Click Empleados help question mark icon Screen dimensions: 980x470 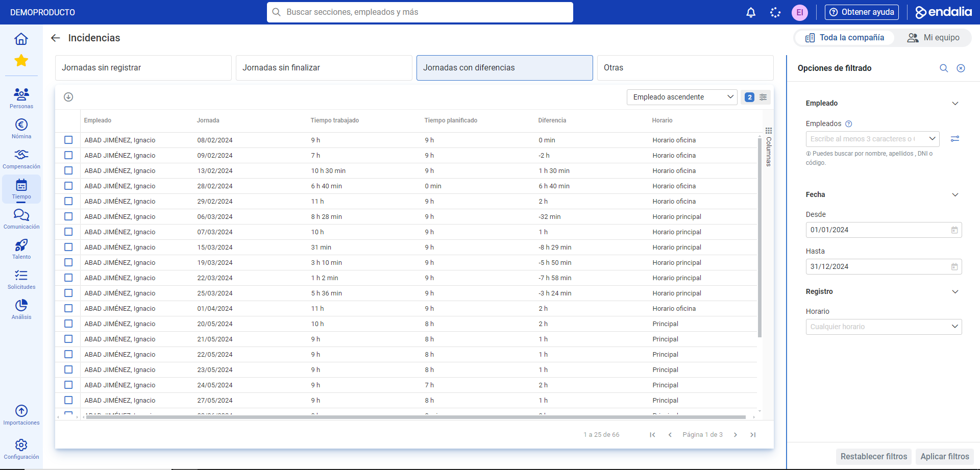coord(849,123)
